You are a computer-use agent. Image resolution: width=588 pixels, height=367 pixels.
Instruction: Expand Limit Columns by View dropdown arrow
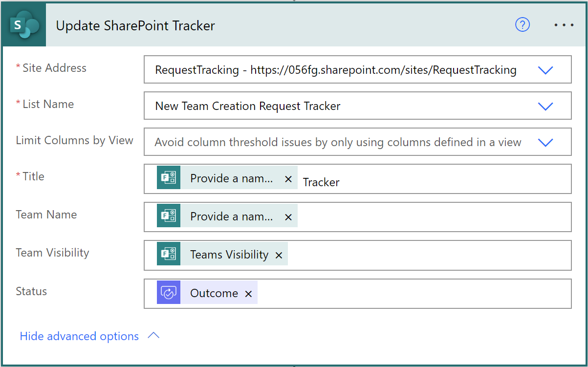click(x=545, y=142)
